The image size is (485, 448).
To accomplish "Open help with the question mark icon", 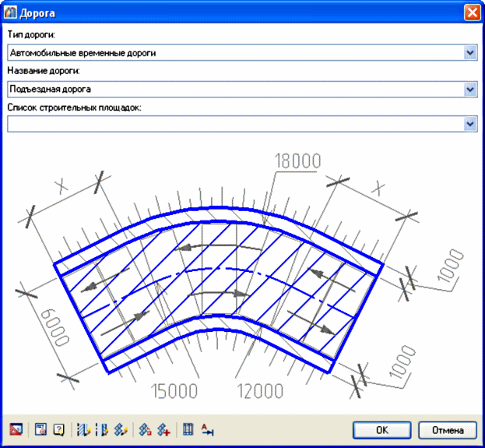I will [x=58, y=430].
